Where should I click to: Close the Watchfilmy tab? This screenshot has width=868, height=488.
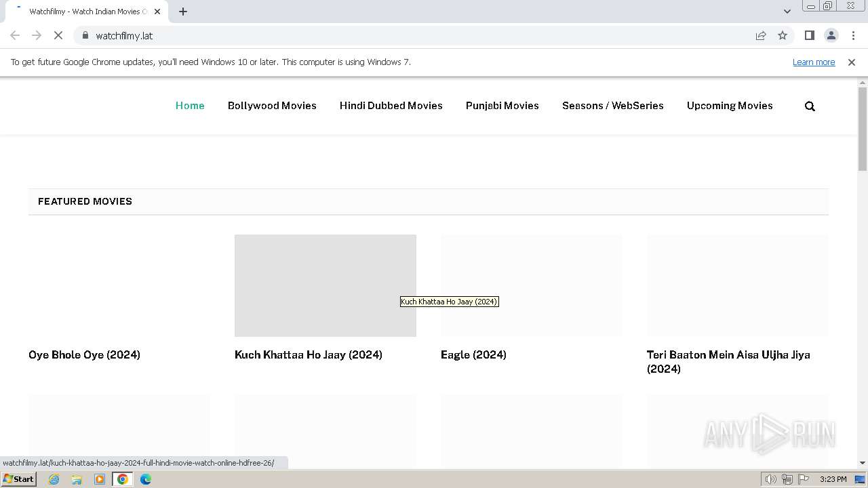(157, 12)
